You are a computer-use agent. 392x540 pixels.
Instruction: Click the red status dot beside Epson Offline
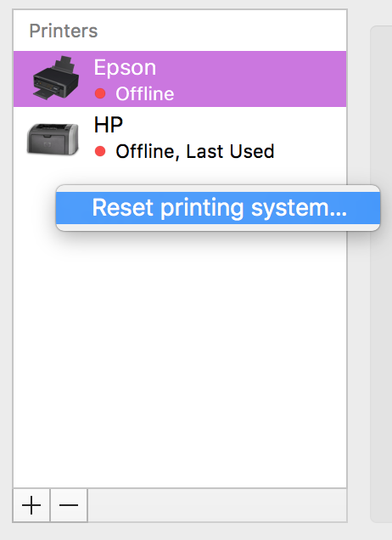point(100,93)
